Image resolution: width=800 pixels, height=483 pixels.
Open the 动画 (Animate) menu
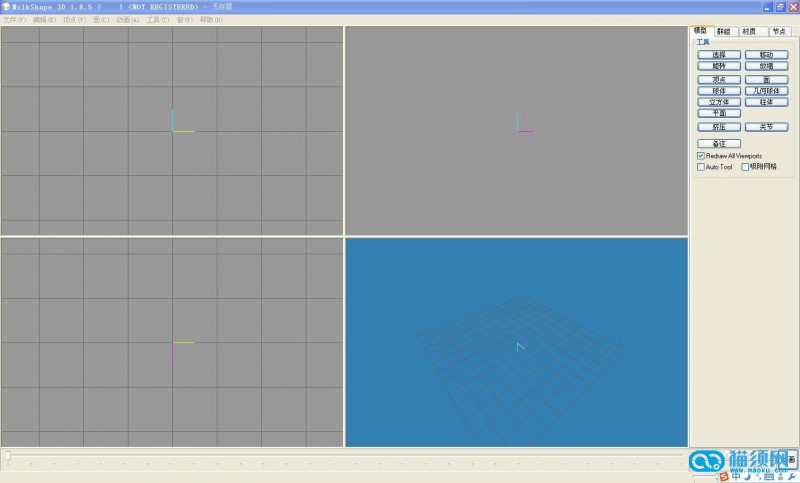[x=128, y=19]
